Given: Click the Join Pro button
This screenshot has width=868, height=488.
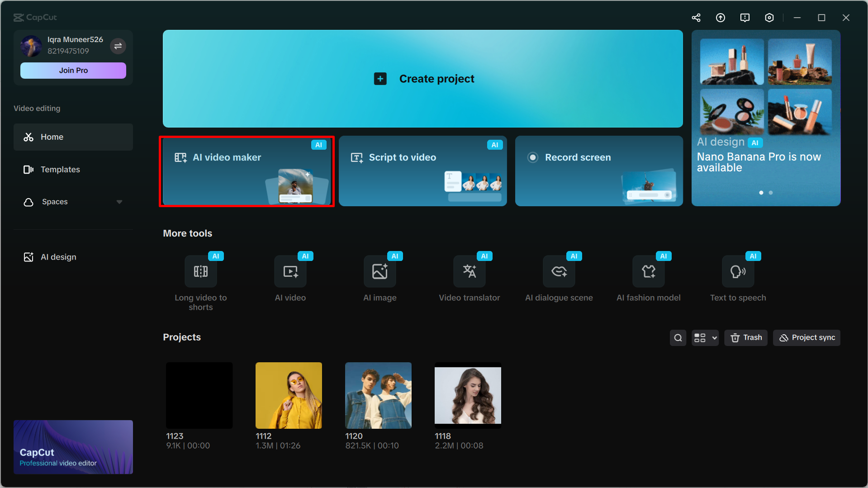Looking at the screenshot, I should [73, 70].
